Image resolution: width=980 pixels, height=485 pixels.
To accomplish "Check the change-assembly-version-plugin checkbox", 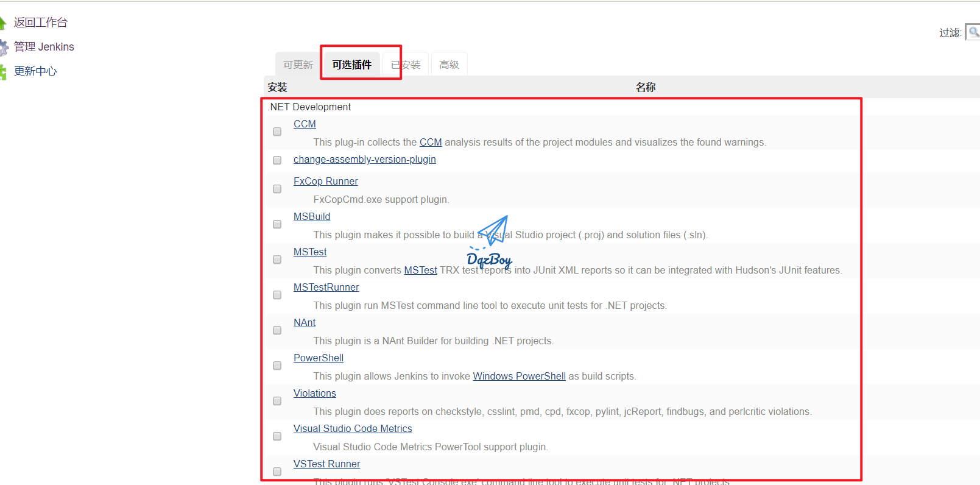I will pos(277,160).
